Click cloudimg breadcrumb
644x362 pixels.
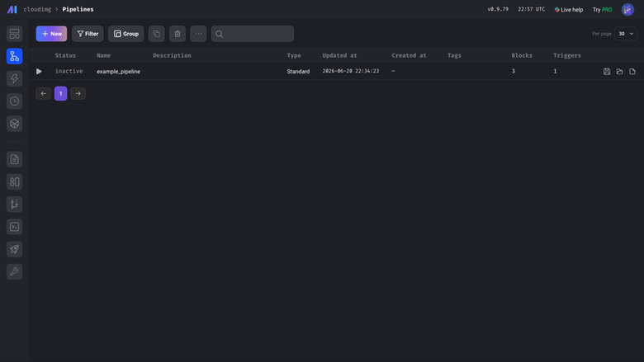(37, 9)
